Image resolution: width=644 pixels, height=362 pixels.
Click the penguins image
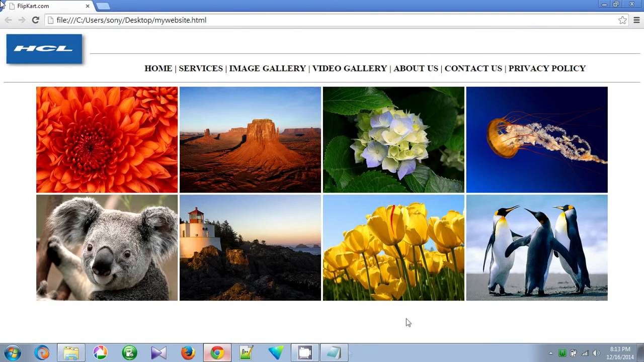(537, 248)
